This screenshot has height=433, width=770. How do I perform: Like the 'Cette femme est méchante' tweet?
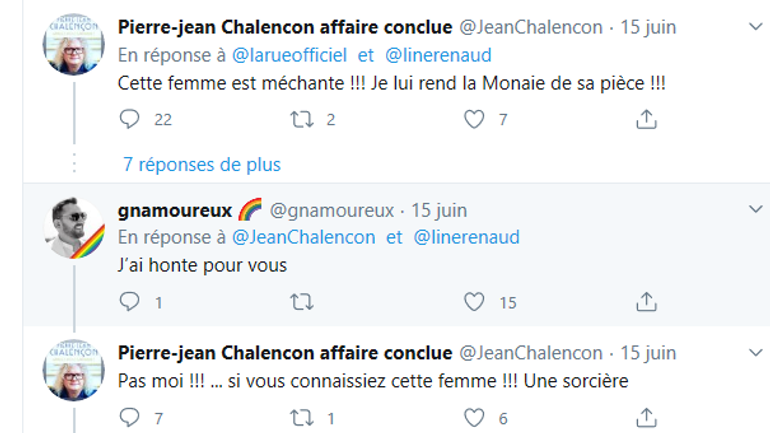(x=475, y=119)
